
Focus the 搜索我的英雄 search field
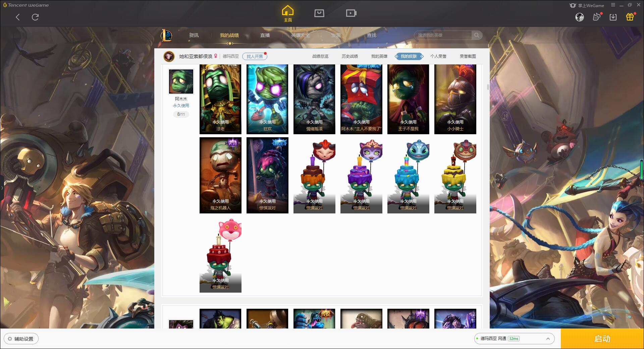[x=443, y=35]
